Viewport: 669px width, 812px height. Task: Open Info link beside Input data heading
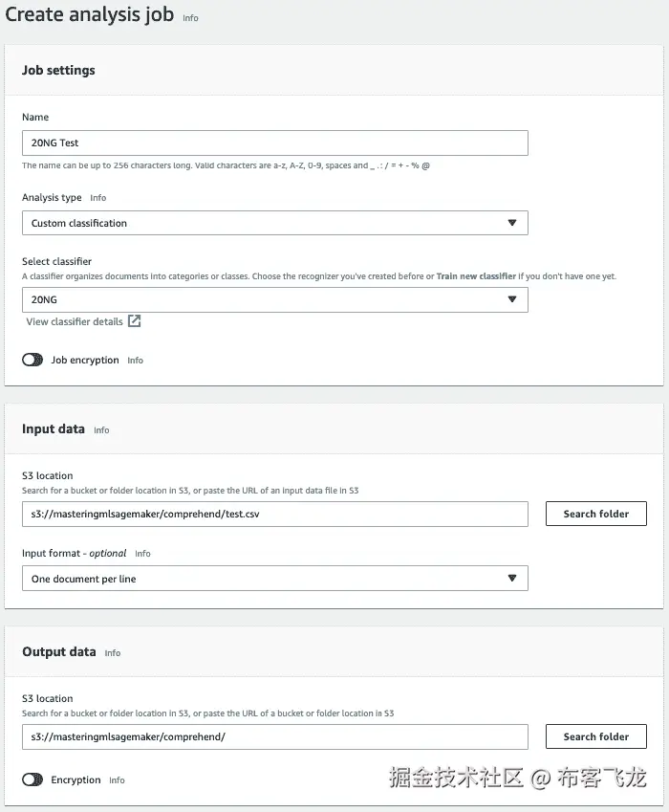(x=101, y=430)
